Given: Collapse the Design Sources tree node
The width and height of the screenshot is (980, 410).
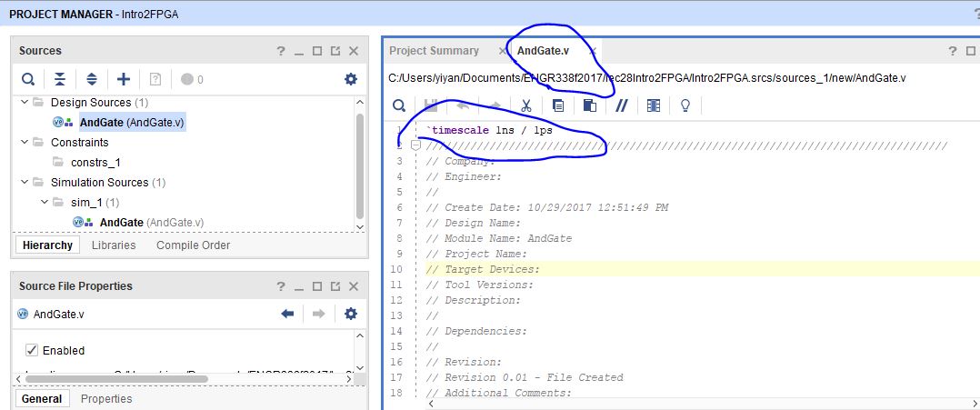Looking at the screenshot, I should coord(23,103).
